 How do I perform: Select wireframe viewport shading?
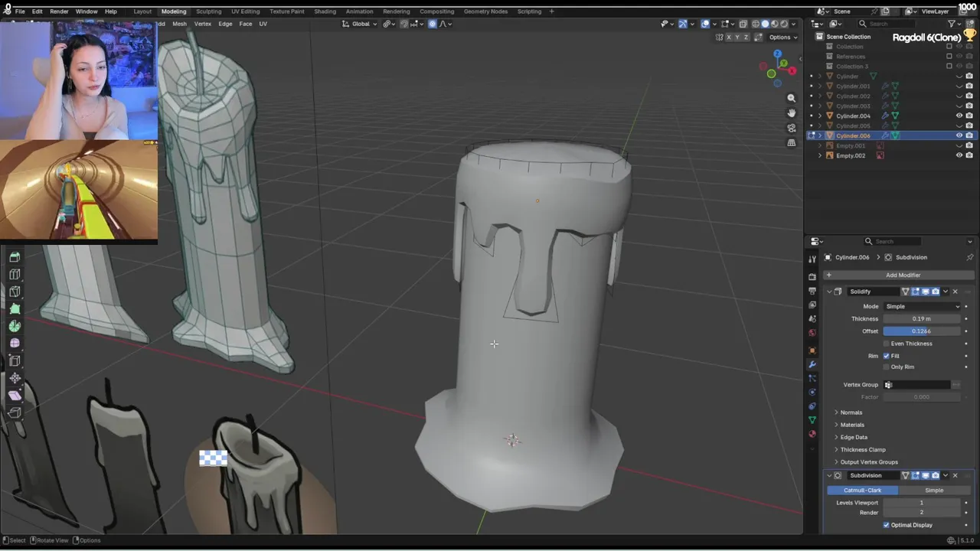click(756, 24)
